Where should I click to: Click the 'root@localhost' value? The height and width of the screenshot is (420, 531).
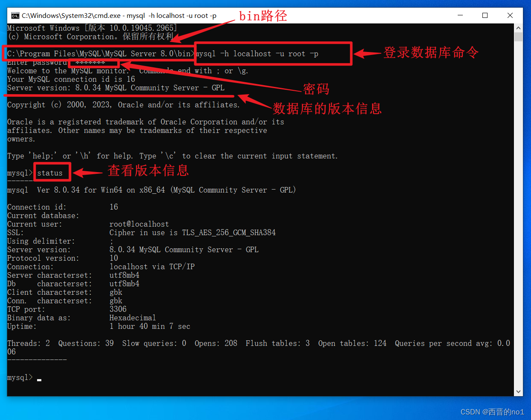click(139, 224)
